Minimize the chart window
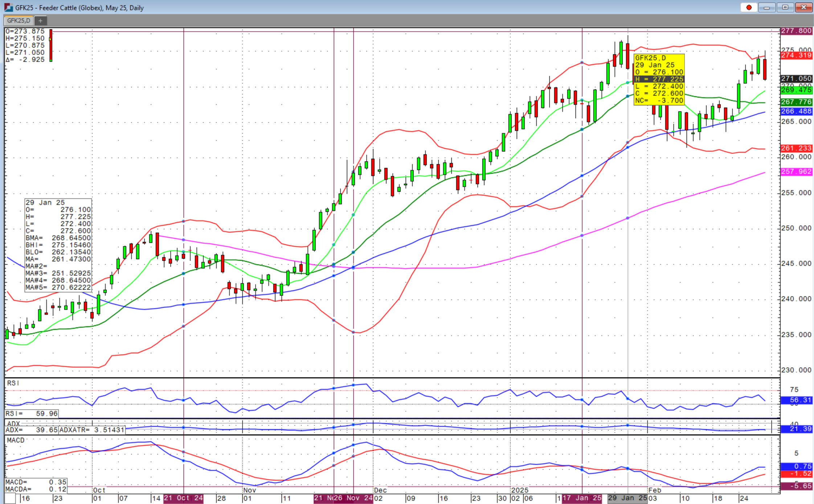814x504 pixels. 766,8
